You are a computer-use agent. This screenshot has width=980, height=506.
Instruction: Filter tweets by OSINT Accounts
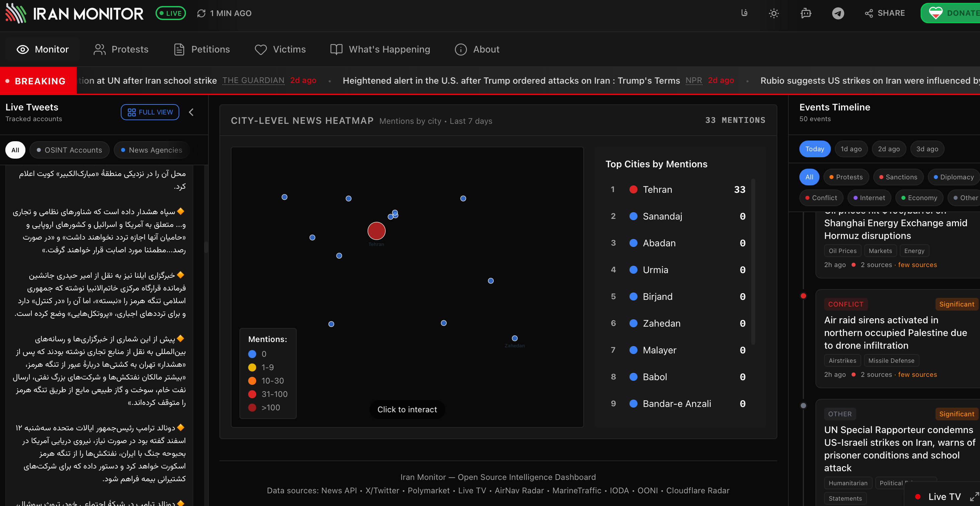point(69,150)
